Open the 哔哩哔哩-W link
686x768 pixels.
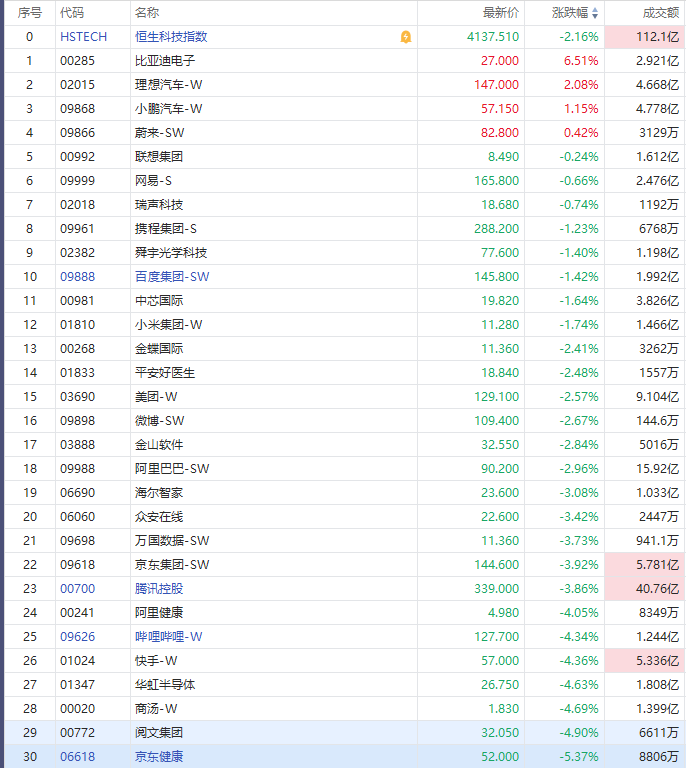168,637
